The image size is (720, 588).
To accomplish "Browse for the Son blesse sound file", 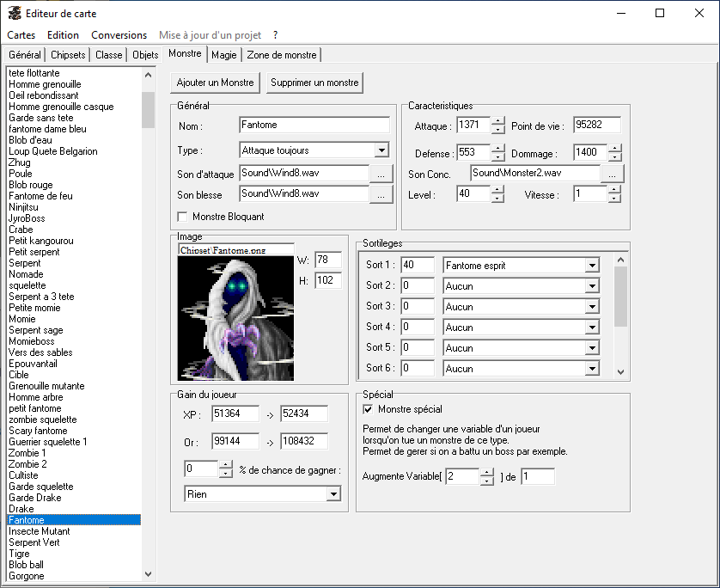I will pos(381,194).
